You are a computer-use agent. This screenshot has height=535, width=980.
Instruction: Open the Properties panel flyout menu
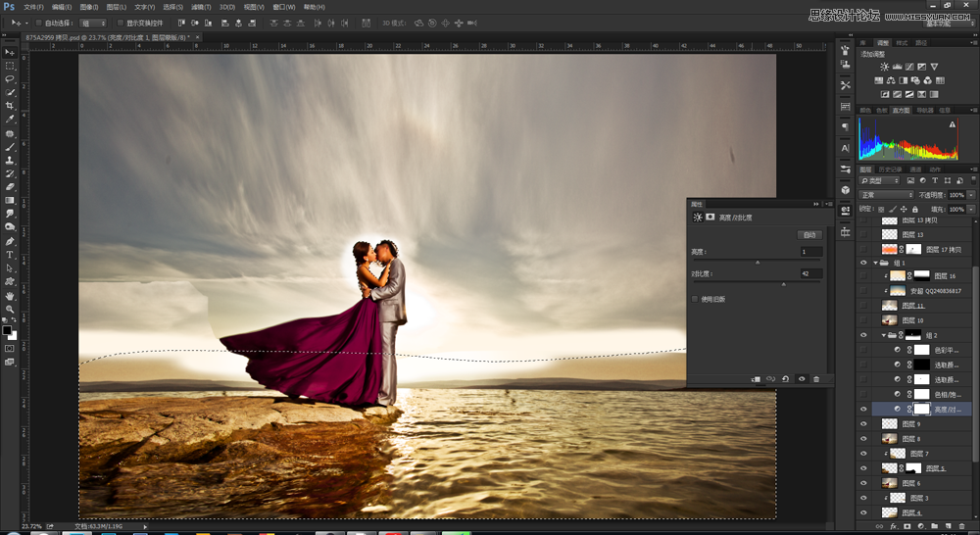829,205
